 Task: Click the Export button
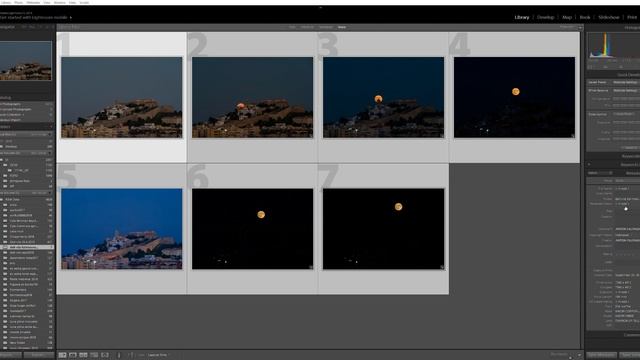tap(38, 356)
